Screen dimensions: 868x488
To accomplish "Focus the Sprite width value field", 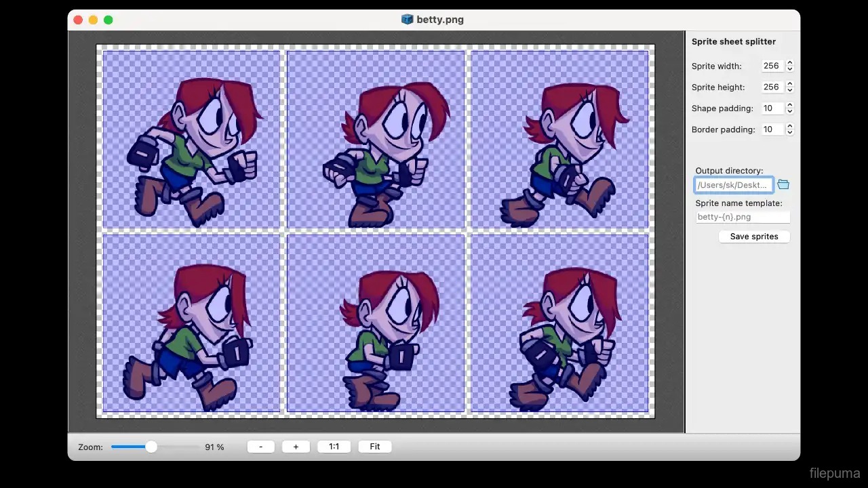I will click(771, 66).
